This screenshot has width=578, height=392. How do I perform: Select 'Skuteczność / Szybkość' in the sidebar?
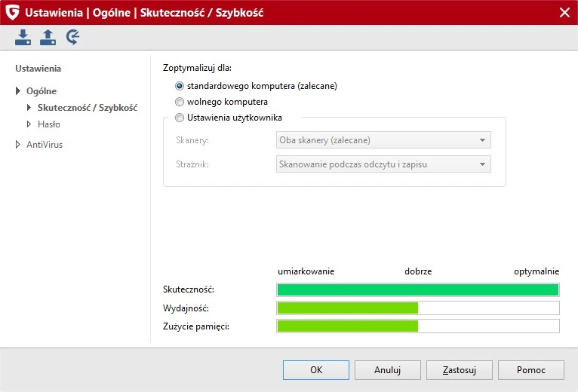(87, 108)
